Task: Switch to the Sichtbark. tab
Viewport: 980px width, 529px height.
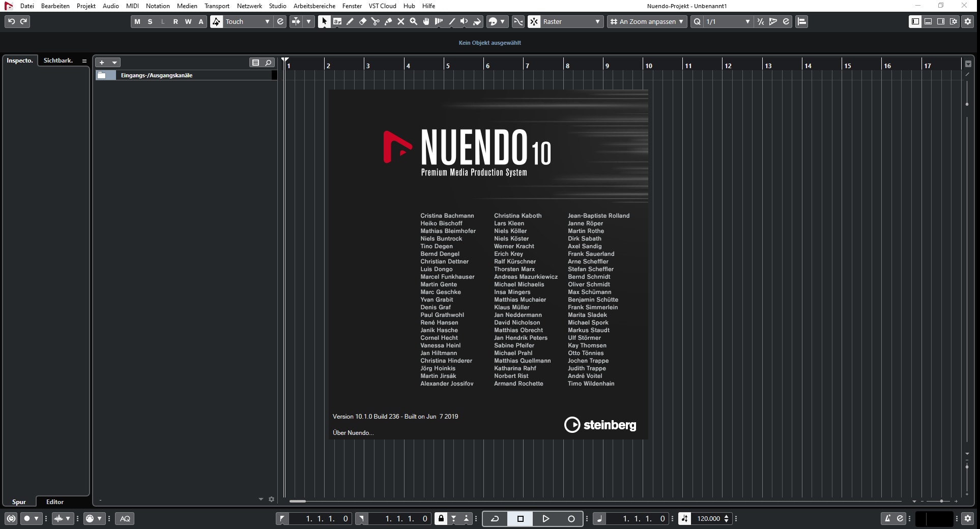Action: coord(58,61)
